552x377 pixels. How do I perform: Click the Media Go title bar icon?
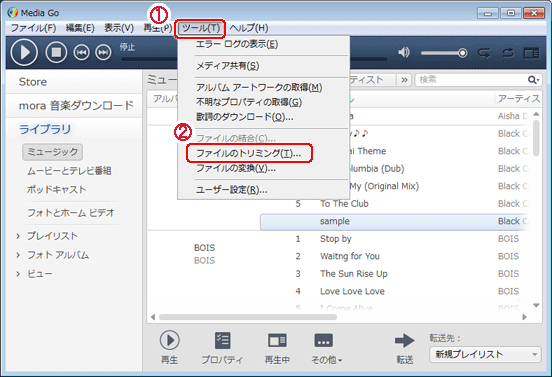click(x=13, y=13)
